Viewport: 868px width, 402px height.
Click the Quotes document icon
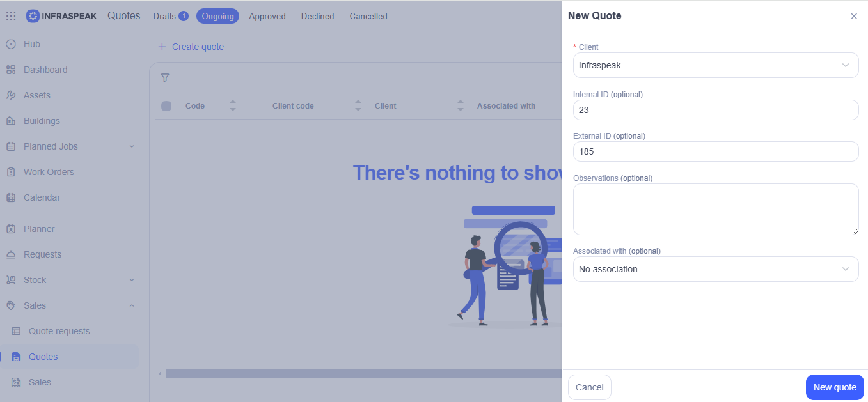[x=16, y=357]
